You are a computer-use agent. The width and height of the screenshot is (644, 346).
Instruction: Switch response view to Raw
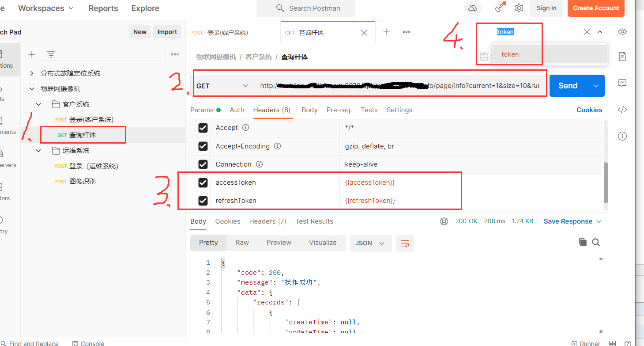click(x=242, y=243)
